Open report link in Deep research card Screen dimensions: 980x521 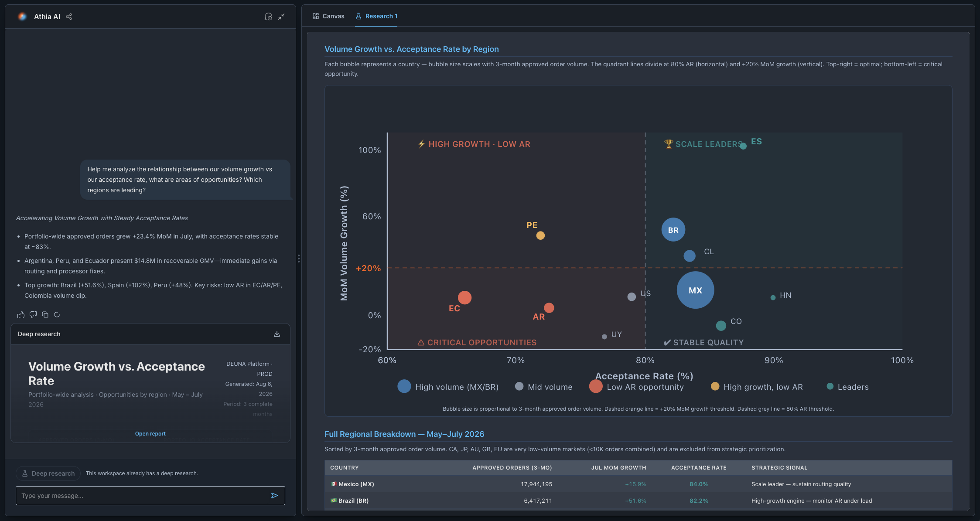150,434
